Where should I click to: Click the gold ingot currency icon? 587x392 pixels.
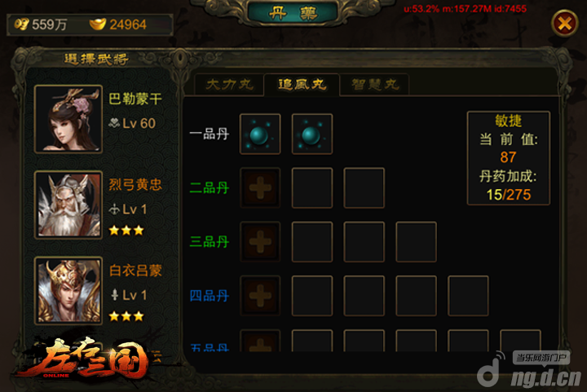coord(97,24)
